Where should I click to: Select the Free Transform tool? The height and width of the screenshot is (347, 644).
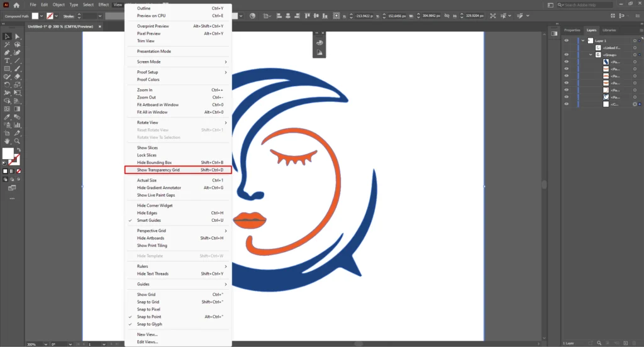(17, 93)
